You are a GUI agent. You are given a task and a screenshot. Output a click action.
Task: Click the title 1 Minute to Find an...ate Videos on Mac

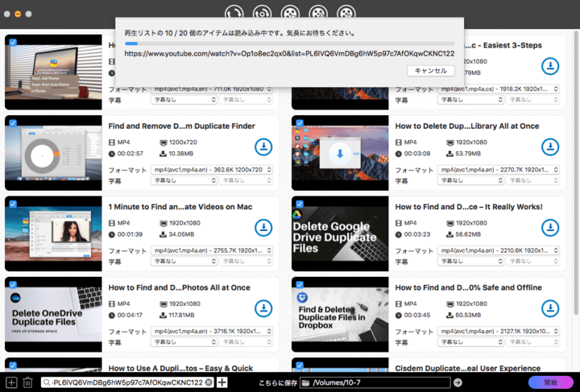point(180,207)
